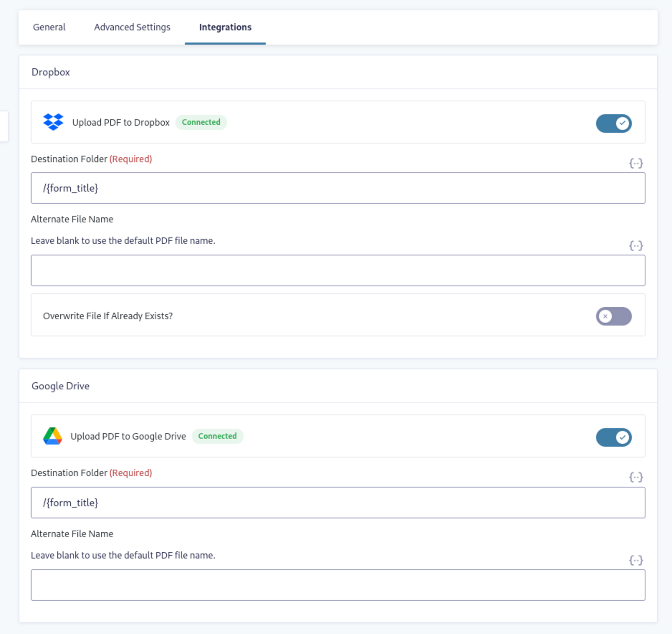Click the Google Drive Destination Folder input
Viewport: 672px width, 634px height.
pos(338,503)
